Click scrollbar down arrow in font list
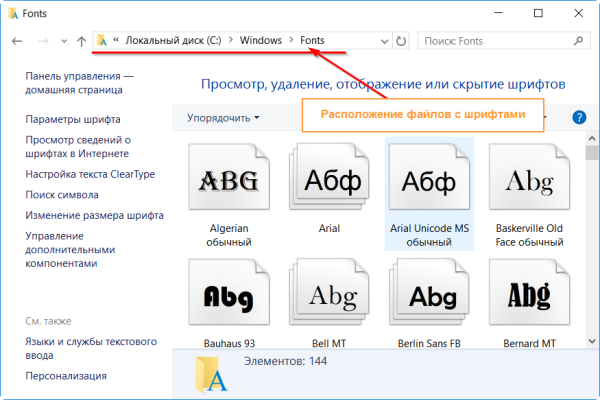Image resolution: width=600 pixels, height=400 pixels. pos(592,341)
